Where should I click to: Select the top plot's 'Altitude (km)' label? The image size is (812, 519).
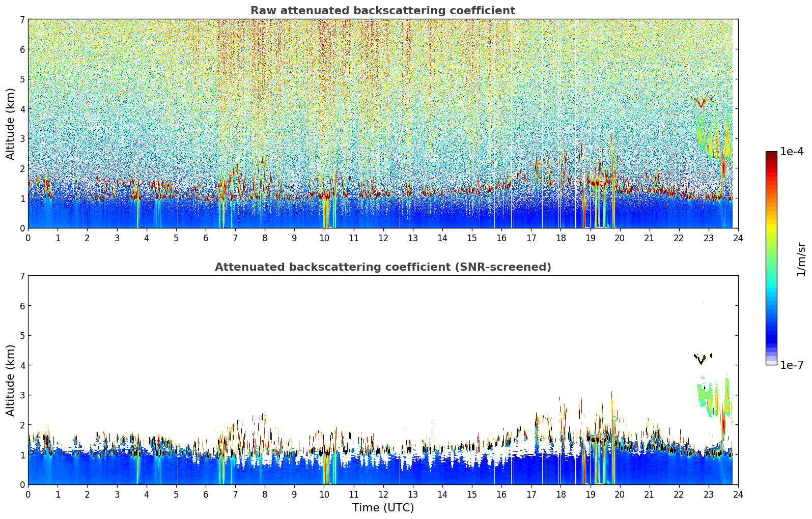[x=10, y=124]
